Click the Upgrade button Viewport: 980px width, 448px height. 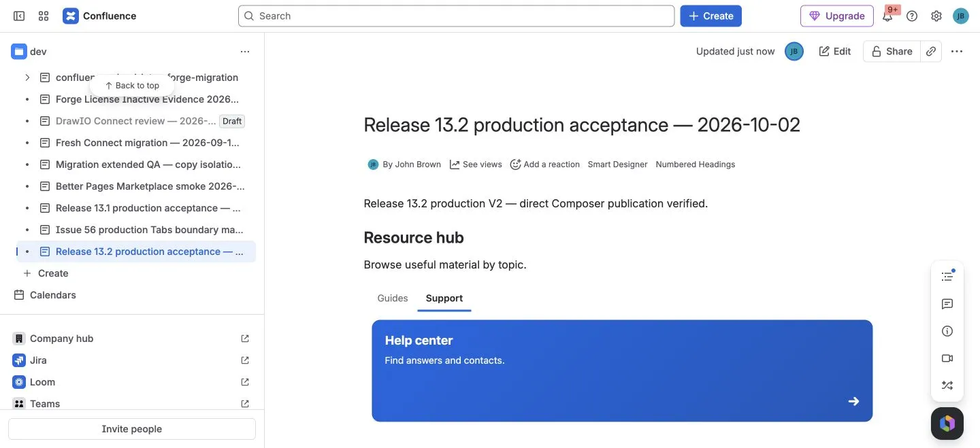tap(836, 16)
